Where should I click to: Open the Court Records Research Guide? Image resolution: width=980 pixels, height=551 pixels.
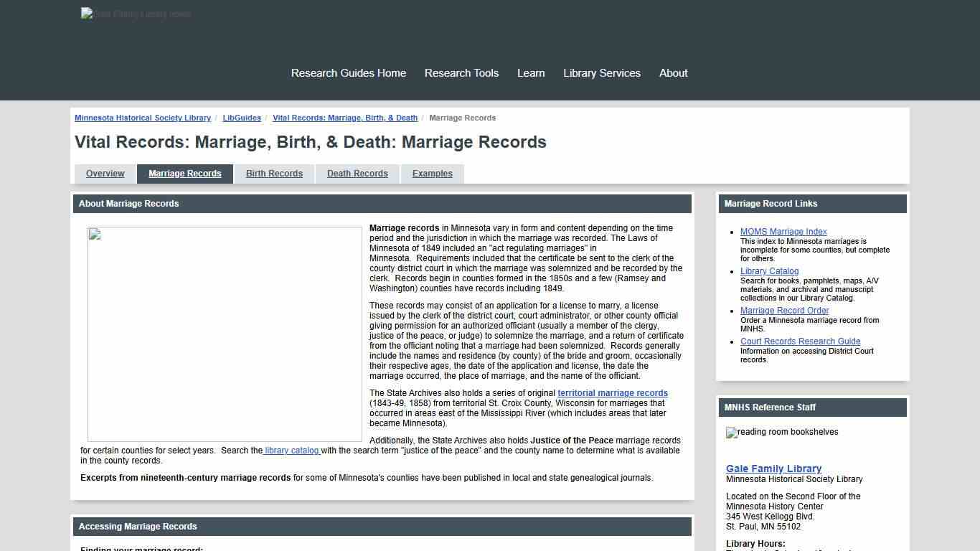(800, 341)
